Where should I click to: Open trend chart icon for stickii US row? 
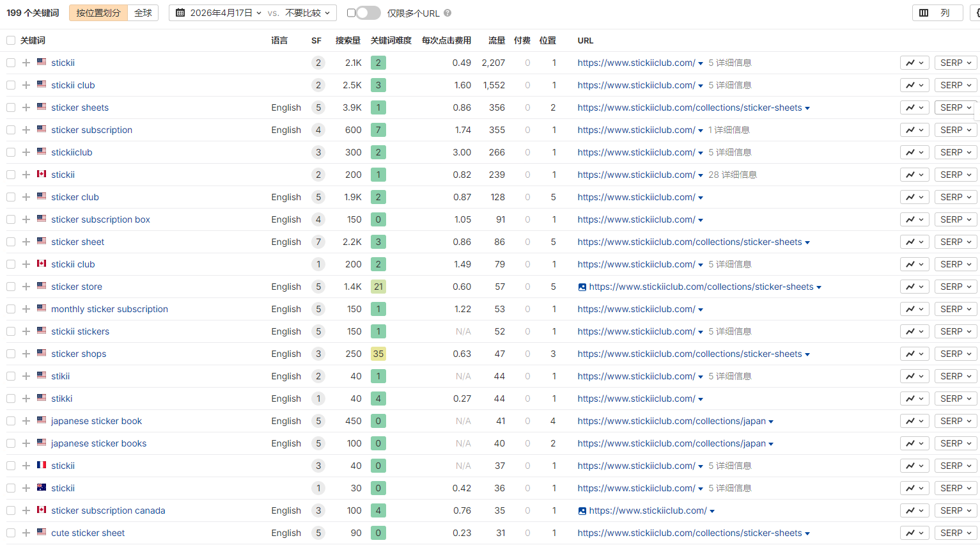(x=914, y=63)
